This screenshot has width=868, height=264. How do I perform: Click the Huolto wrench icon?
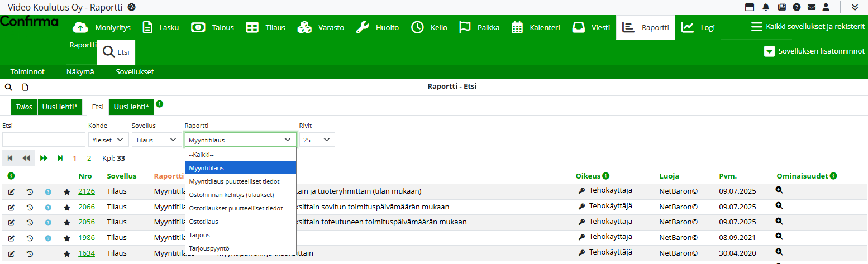363,27
